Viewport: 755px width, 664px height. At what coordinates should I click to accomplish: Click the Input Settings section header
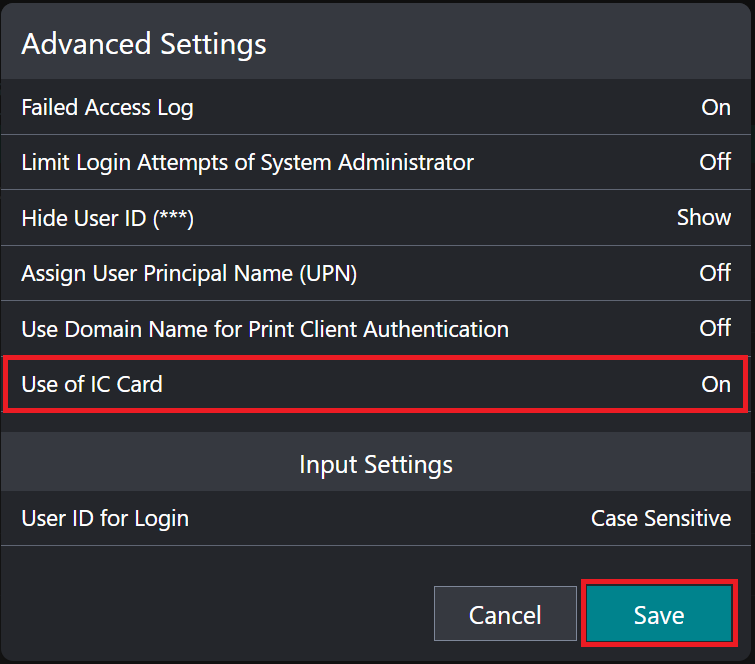click(376, 465)
